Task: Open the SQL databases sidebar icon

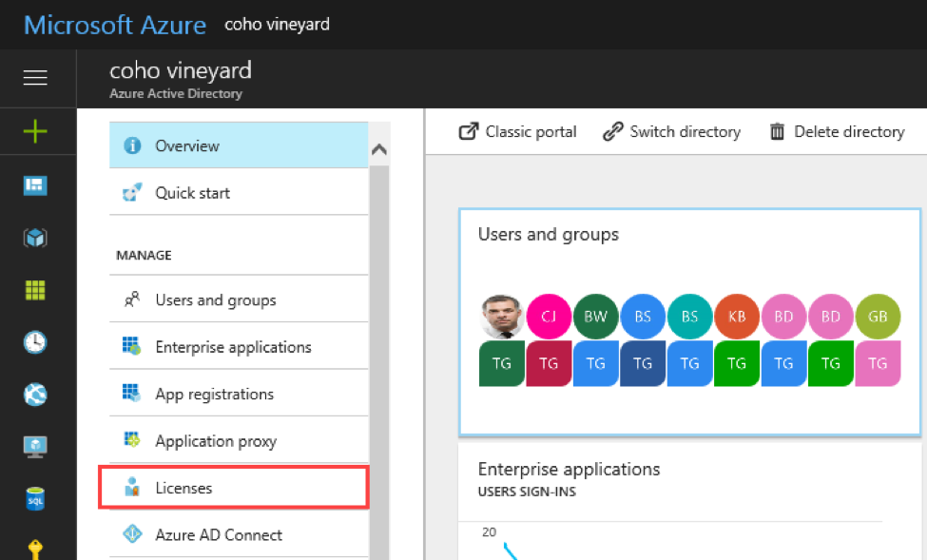Action: pyautogui.click(x=35, y=499)
